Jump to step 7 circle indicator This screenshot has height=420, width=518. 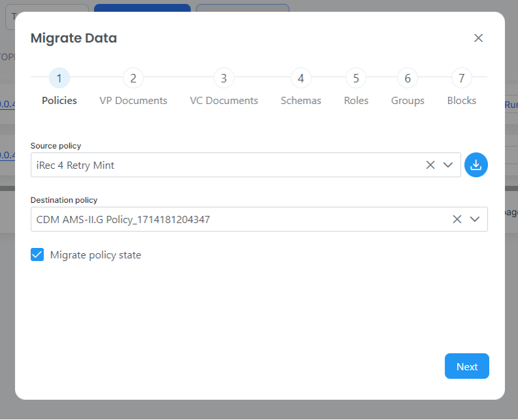point(462,79)
